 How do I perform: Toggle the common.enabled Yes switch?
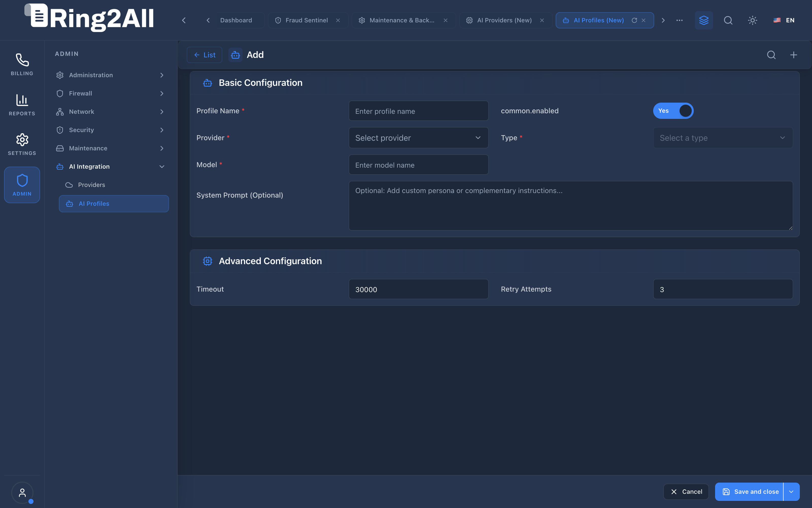[673, 110]
